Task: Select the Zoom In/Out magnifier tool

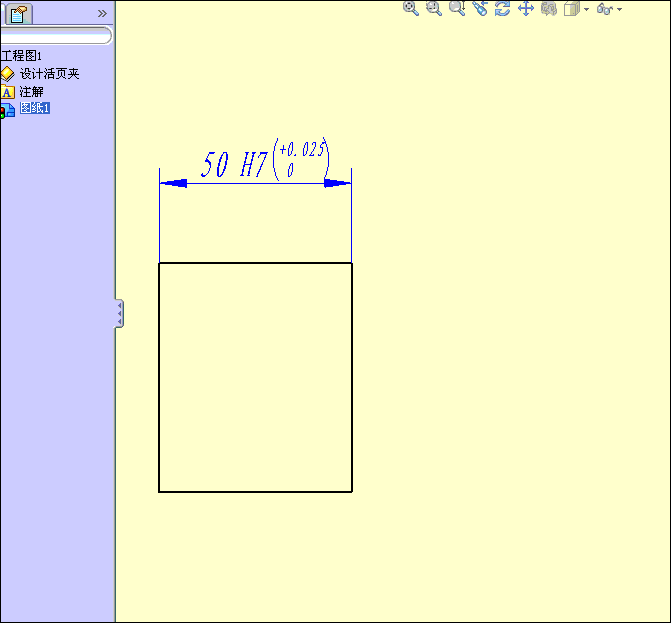Action: tap(457, 9)
